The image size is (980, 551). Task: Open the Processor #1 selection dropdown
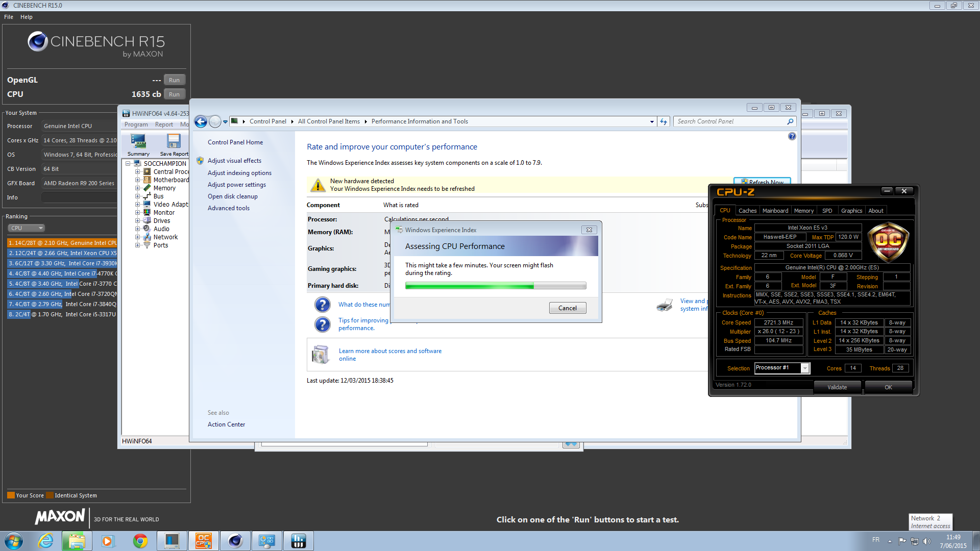coord(805,368)
